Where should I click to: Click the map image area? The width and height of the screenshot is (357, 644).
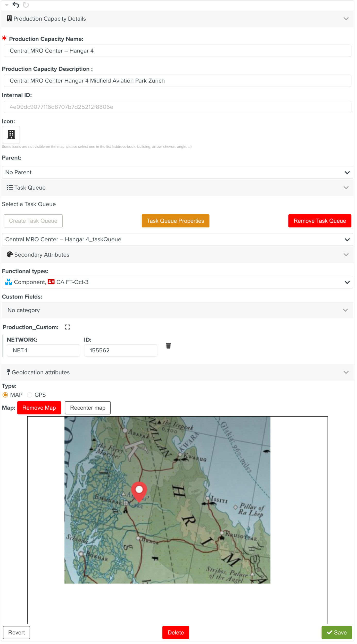click(167, 500)
